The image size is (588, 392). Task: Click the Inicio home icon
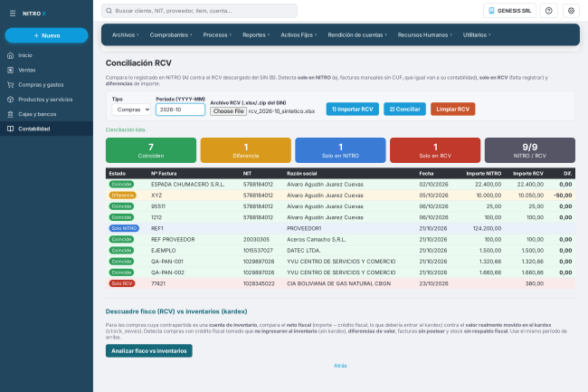(x=11, y=55)
